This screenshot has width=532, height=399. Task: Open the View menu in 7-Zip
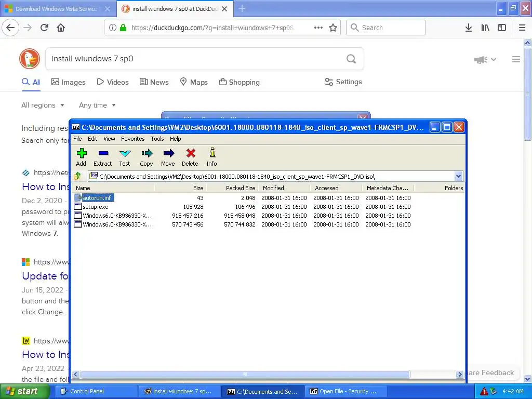(x=109, y=139)
